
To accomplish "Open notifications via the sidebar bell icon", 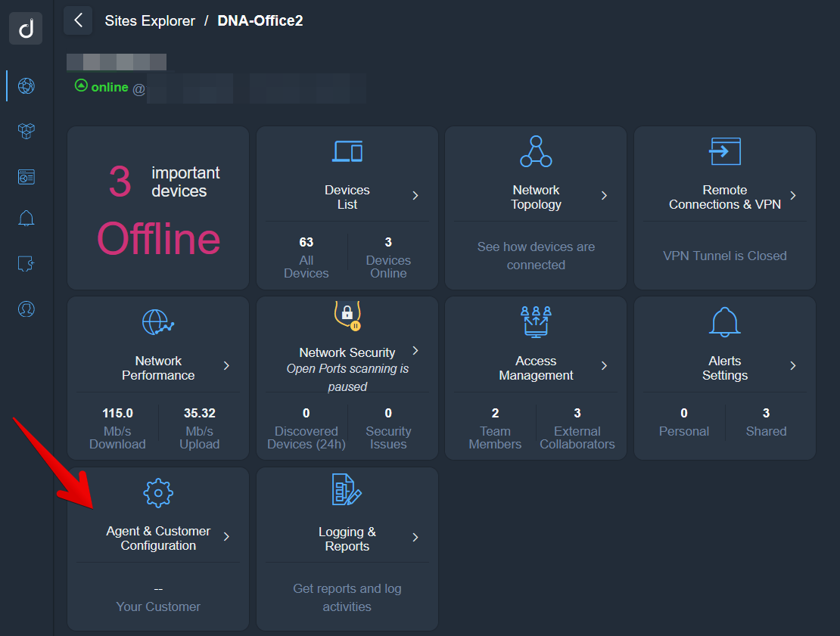I will click(26, 219).
